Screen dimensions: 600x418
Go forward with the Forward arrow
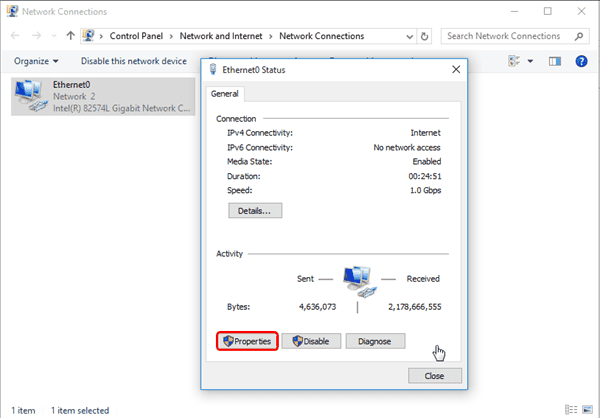point(36,36)
